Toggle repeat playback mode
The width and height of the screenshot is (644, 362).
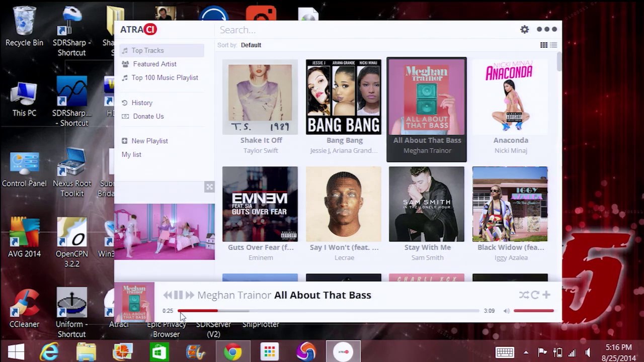coord(535,295)
